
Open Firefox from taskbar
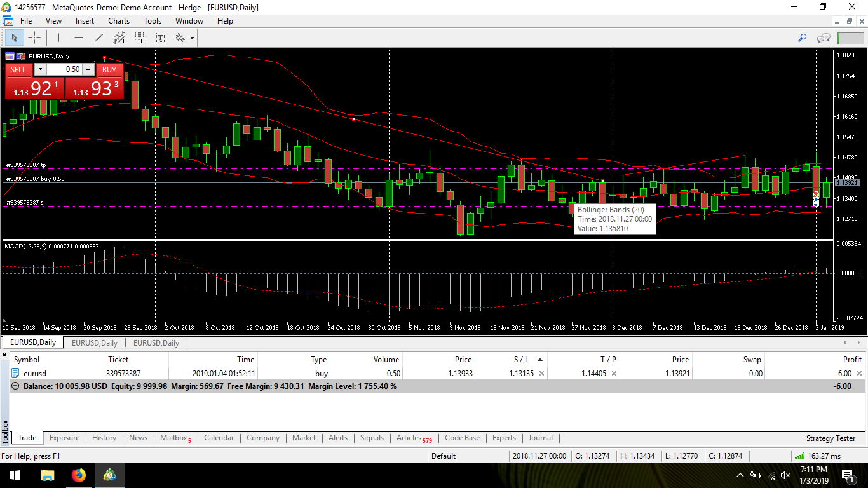click(x=79, y=475)
